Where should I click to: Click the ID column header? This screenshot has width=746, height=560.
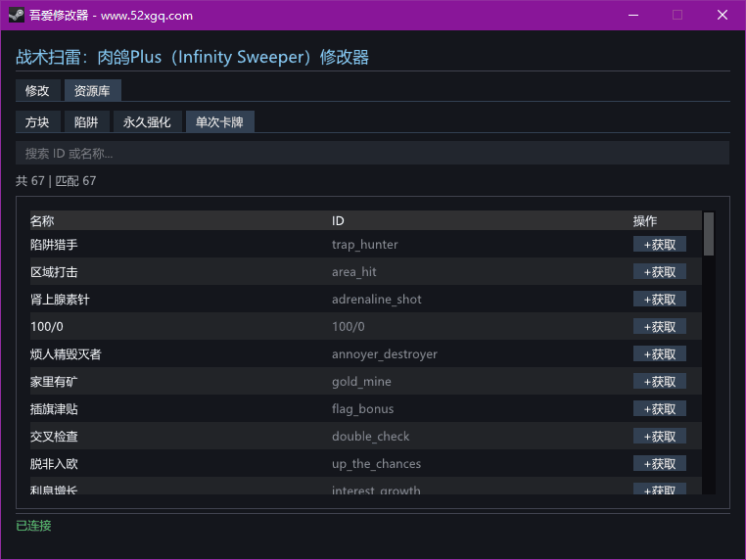(x=338, y=220)
